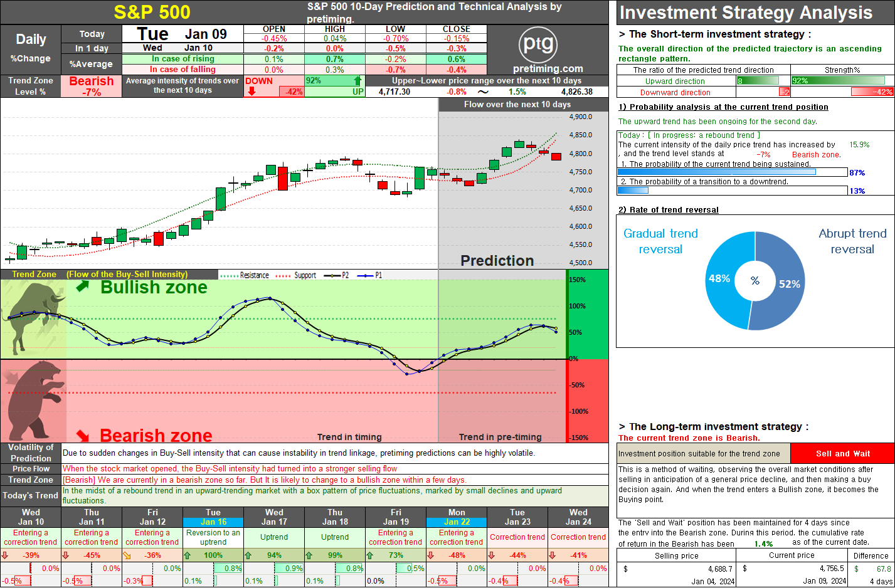The image size is (895, 588).
Task: Select the Fri Jan 19 column header
Action: 396,517
